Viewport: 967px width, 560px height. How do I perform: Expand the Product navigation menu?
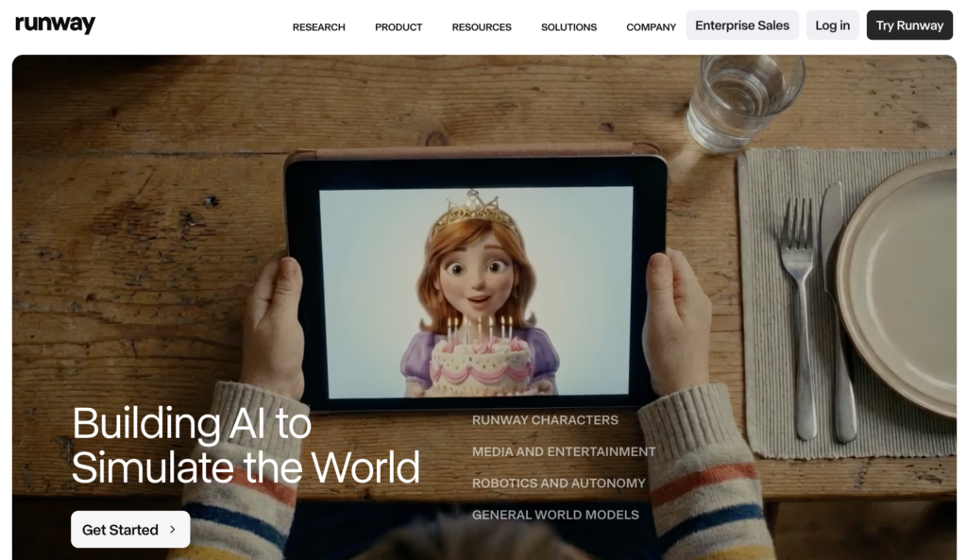coord(399,27)
